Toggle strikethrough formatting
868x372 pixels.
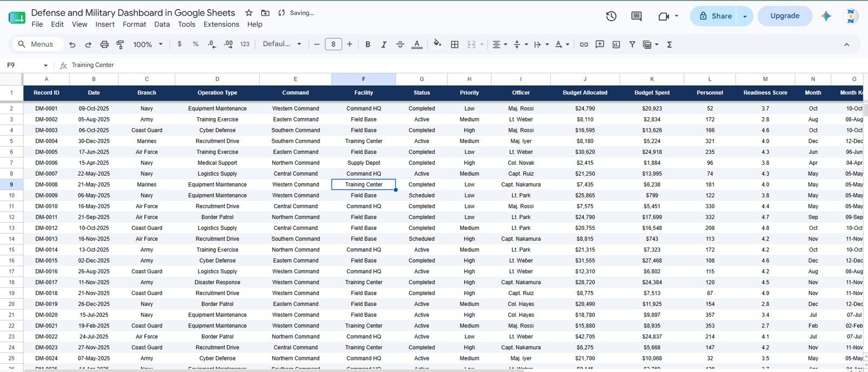click(400, 44)
